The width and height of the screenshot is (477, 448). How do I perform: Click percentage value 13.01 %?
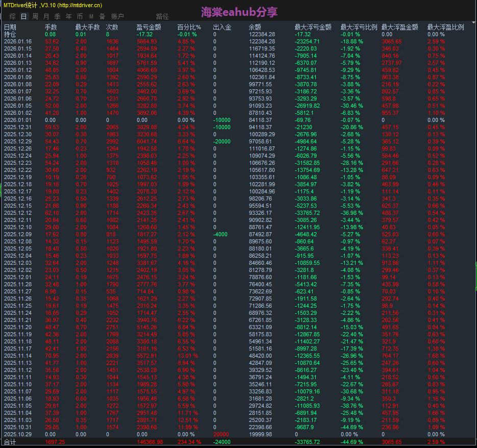pyautogui.click(x=188, y=356)
